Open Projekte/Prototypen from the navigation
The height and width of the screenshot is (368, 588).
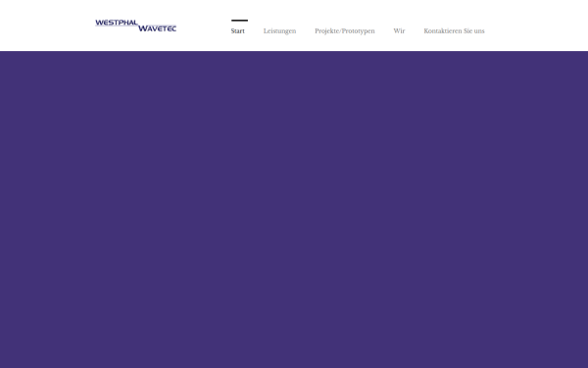tap(345, 31)
